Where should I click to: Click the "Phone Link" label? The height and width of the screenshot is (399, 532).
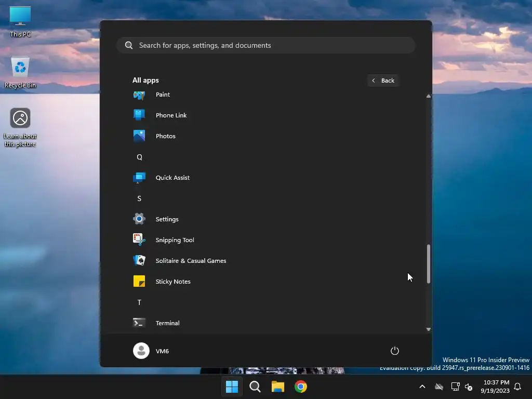171,115
